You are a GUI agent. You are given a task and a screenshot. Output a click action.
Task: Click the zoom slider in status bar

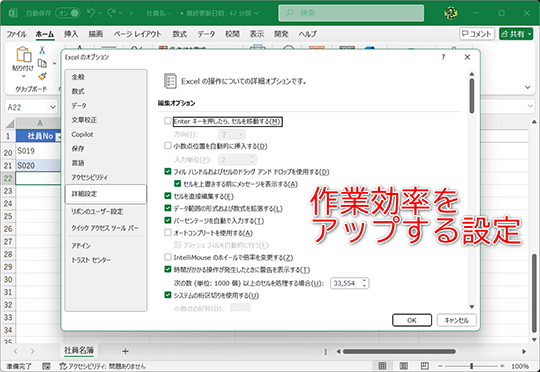tap(471, 366)
